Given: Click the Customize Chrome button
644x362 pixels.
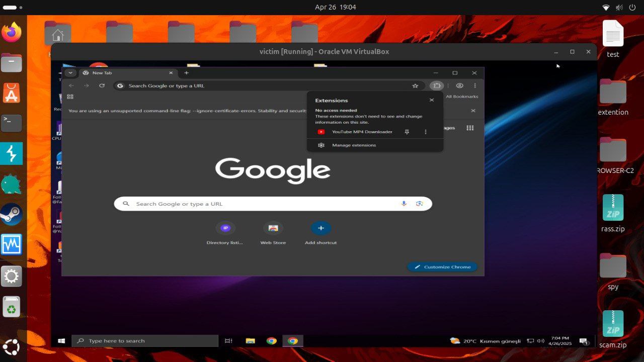Looking at the screenshot, I should click(442, 267).
